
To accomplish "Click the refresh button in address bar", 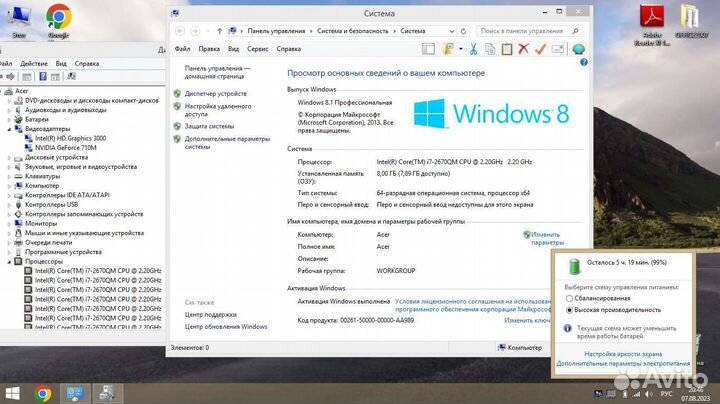I will [463, 31].
